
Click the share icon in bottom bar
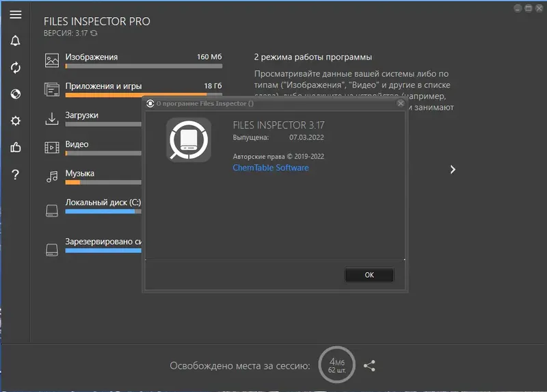click(369, 366)
